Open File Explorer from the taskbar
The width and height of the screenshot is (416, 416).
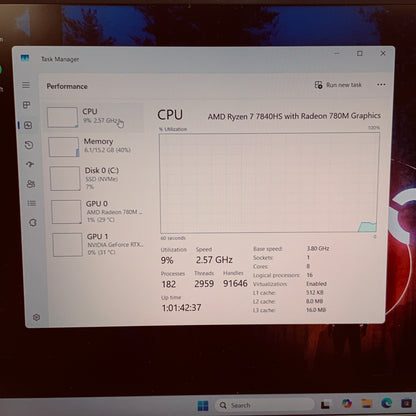(367, 403)
